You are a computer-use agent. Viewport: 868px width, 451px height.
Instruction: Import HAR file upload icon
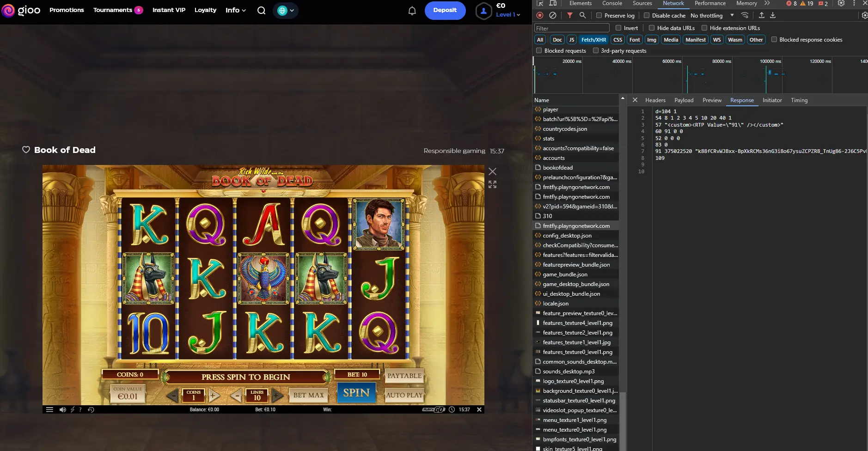[x=762, y=15]
